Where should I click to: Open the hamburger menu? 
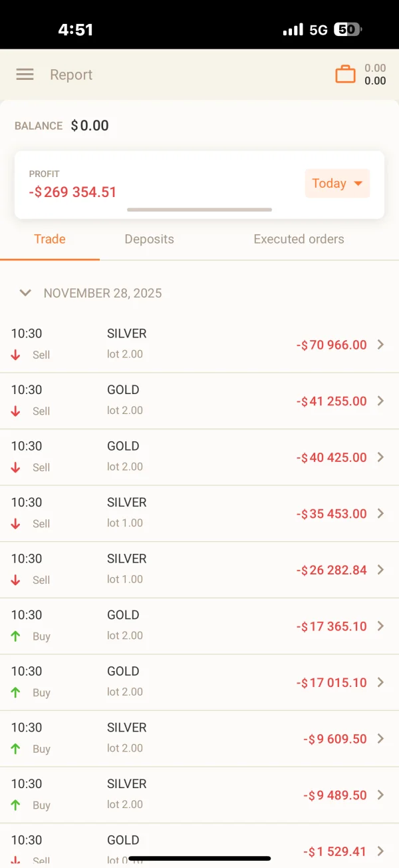point(25,75)
